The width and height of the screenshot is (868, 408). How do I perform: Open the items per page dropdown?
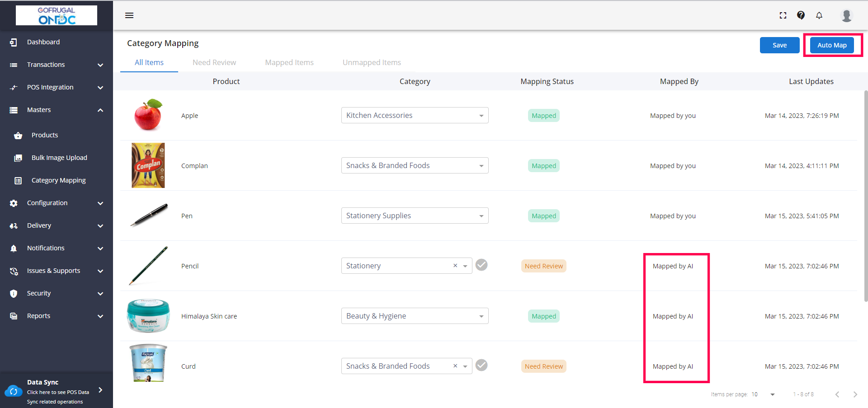(772, 394)
